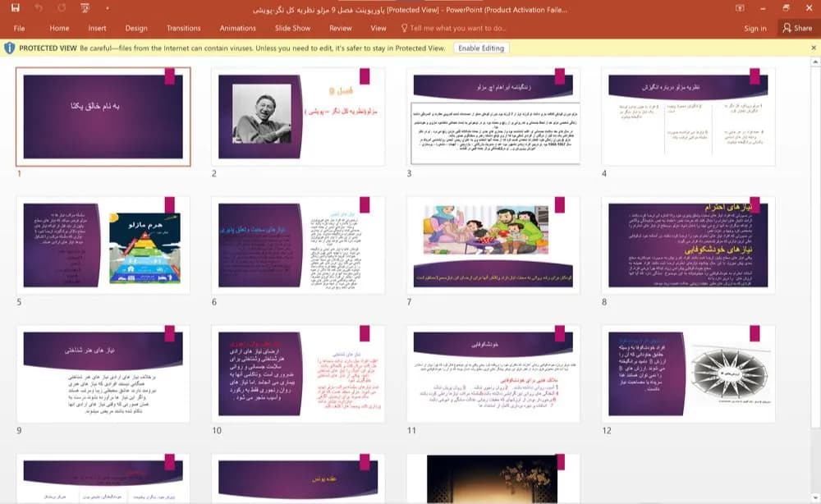Click the Redo icon in title bar
Image resolution: width=821 pixels, height=504 pixels.
pos(62,8)
